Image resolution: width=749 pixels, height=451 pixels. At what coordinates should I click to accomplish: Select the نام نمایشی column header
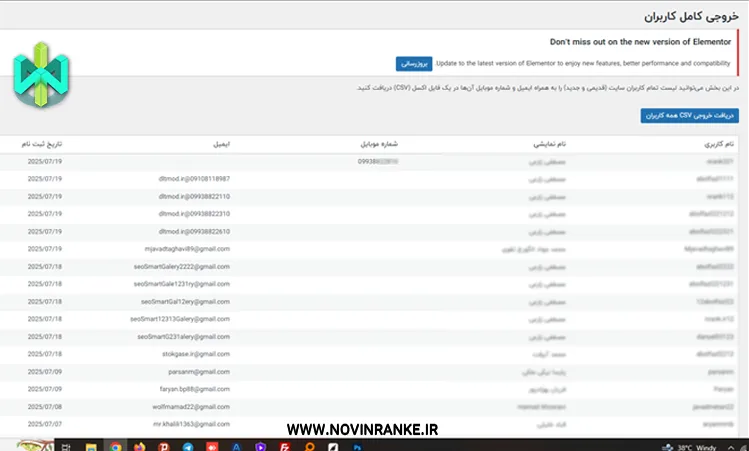point(549,144)
